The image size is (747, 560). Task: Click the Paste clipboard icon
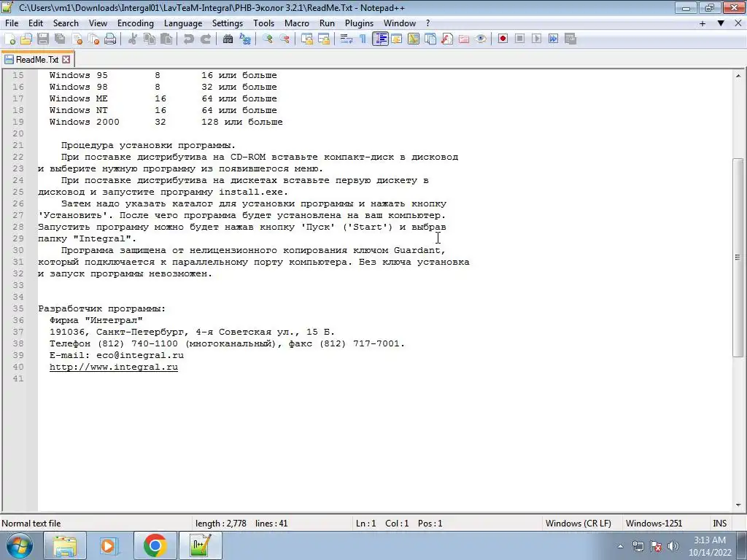pyautogui.click(x=166, y=39)
